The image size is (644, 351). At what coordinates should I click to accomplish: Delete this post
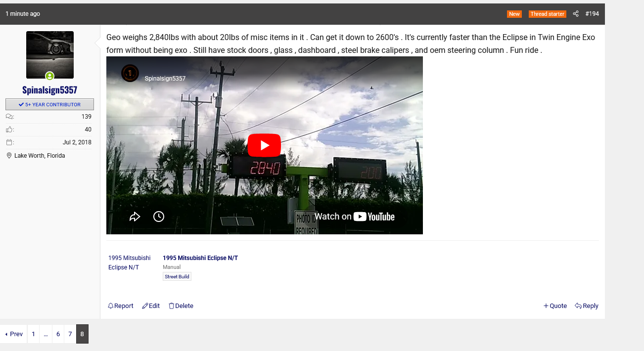pos(181,306)
